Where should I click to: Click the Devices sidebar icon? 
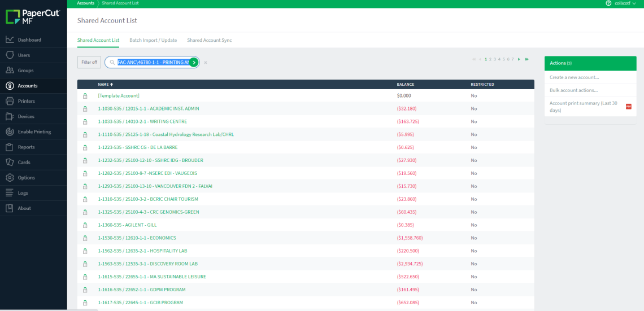point(10,116)
